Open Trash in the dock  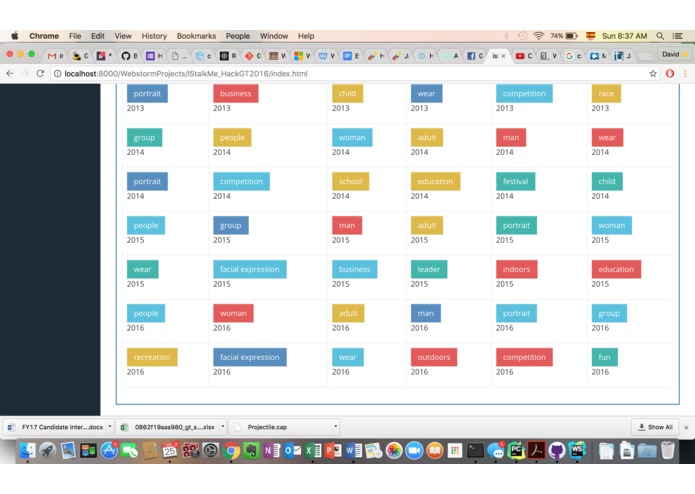click(x=668, y=451)
